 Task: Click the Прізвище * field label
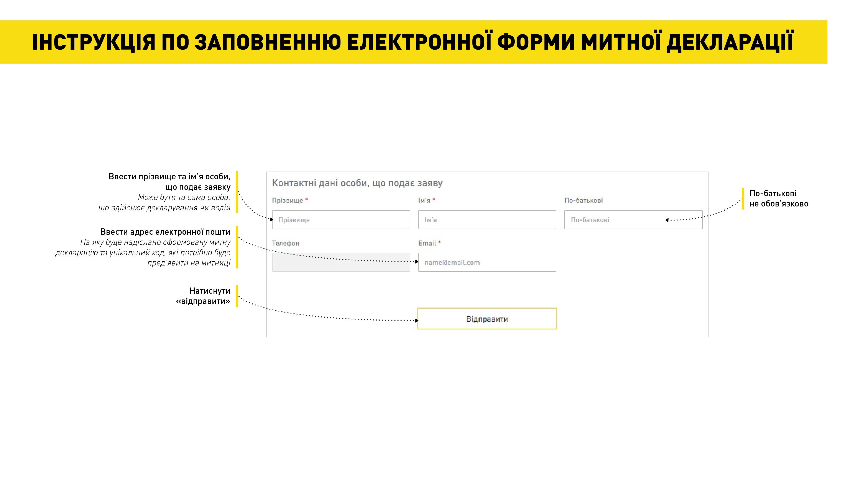290,200
